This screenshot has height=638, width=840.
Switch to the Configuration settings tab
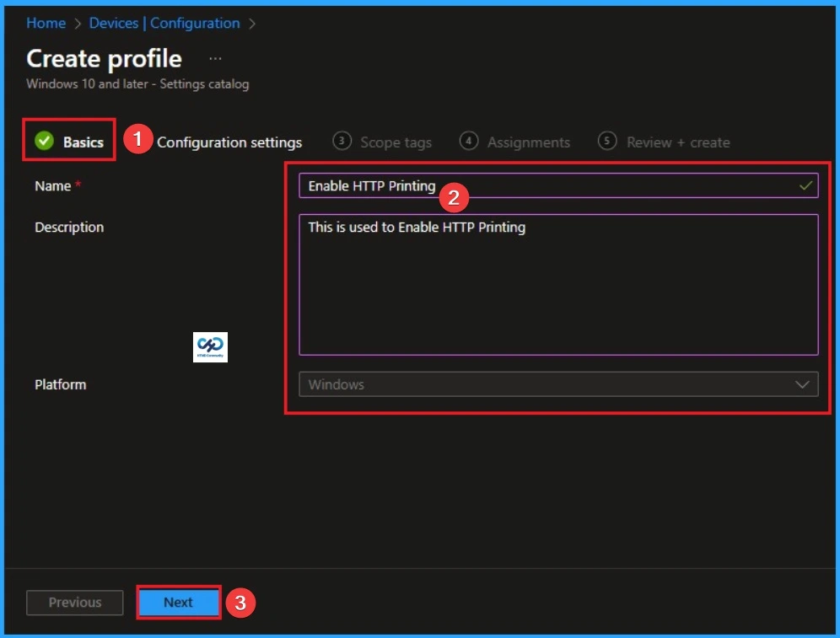229,142
